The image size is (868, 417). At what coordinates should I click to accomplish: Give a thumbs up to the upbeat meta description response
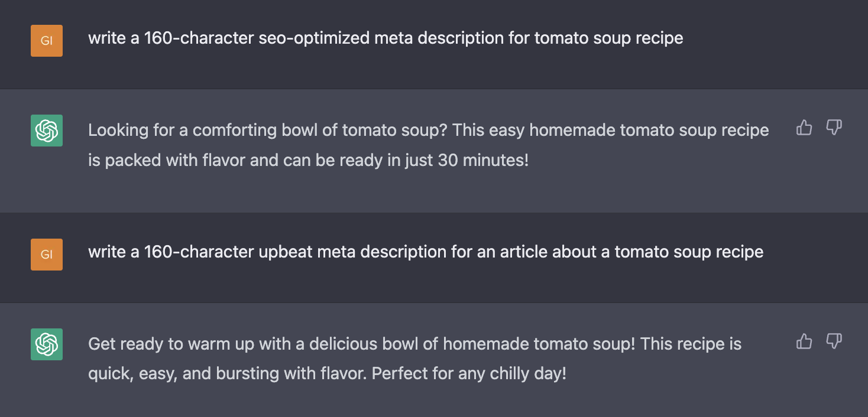(804, 341)
